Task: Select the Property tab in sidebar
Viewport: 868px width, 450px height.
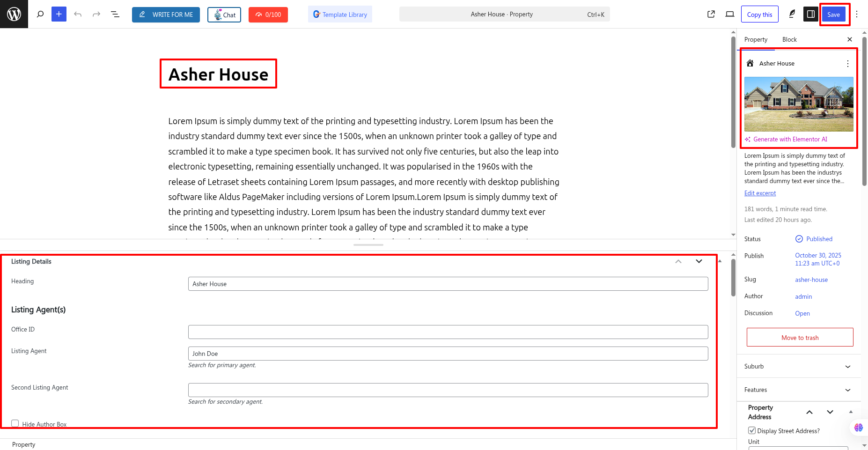Action: pos(756,39)
